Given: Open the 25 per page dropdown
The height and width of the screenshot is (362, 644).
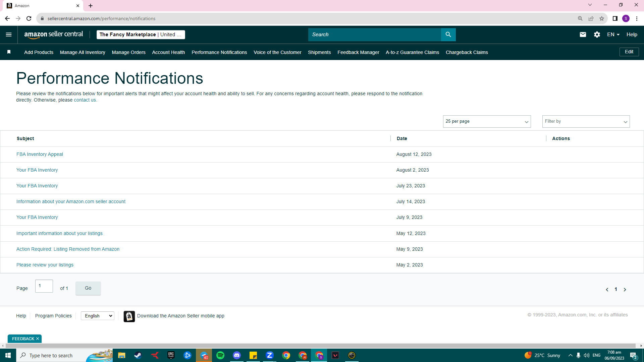Looking at the screenshot, I should coord(487,121).
